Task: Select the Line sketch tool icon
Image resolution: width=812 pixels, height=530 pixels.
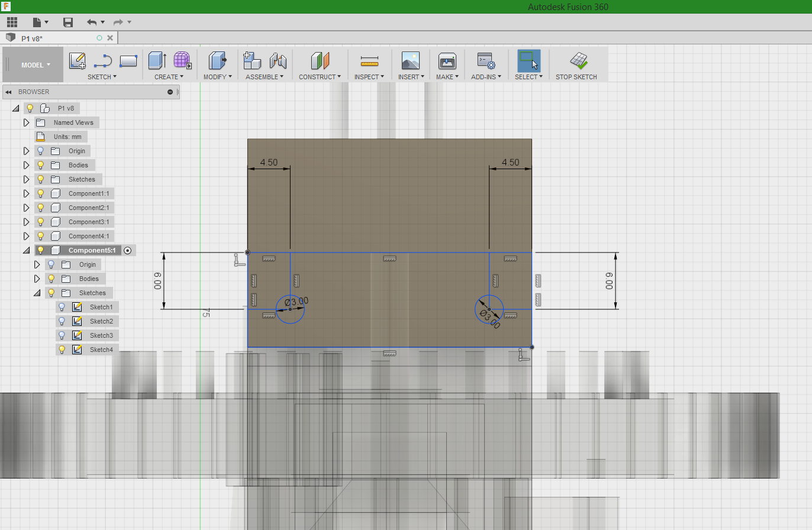Action: click(x=103, y=61)
